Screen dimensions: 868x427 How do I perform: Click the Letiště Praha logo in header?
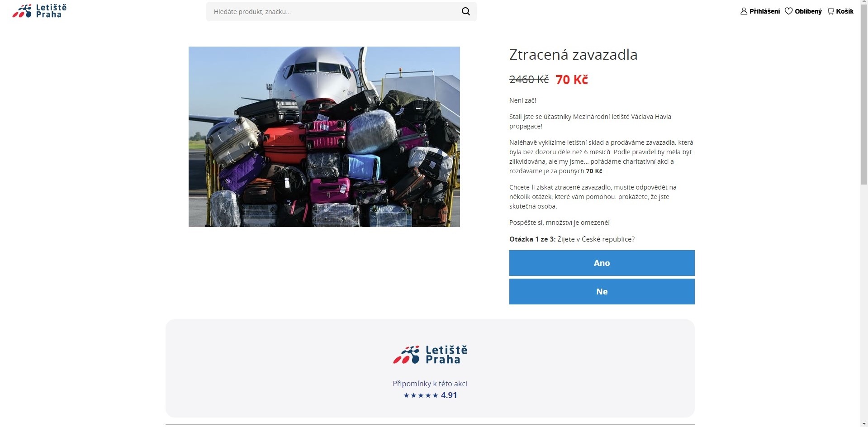coord(39,11)
